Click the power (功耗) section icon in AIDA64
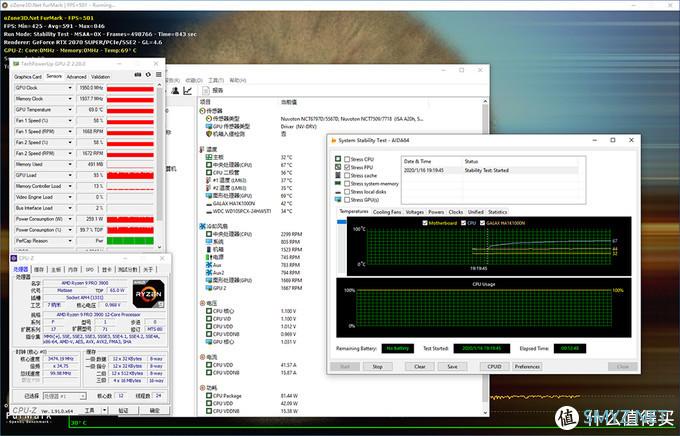The width and height of the screenshot is (680, 436). coord(202,387)
